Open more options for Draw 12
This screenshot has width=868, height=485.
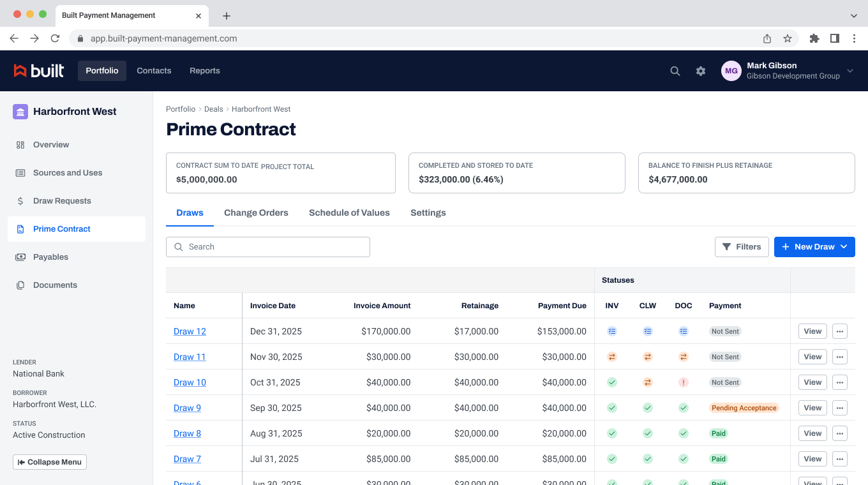tap(840, 331)
